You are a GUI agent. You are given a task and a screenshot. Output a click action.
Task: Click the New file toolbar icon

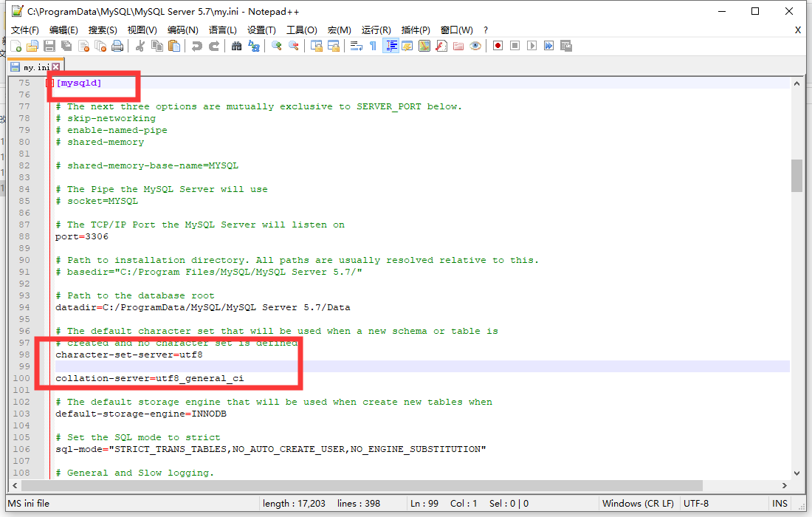[x=16, y=46]
